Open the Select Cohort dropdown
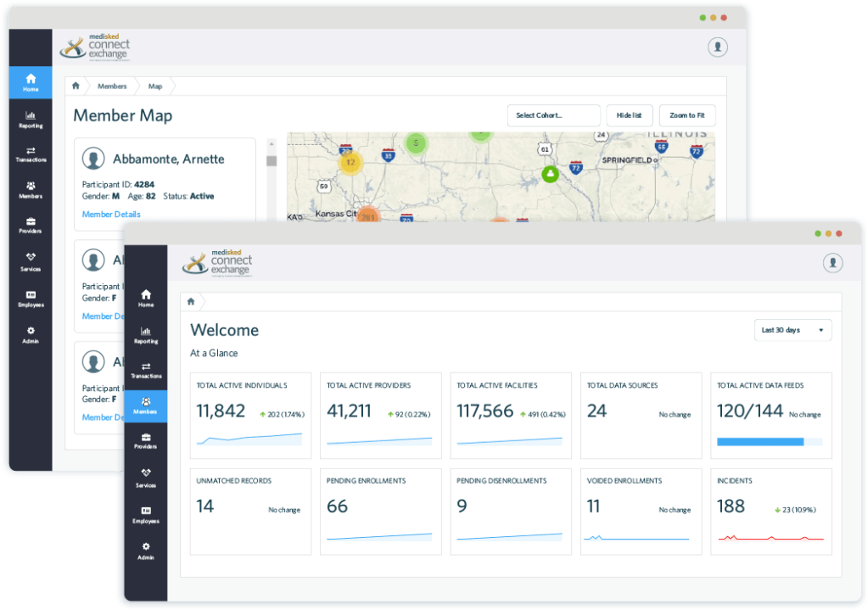 pos(553,115)
